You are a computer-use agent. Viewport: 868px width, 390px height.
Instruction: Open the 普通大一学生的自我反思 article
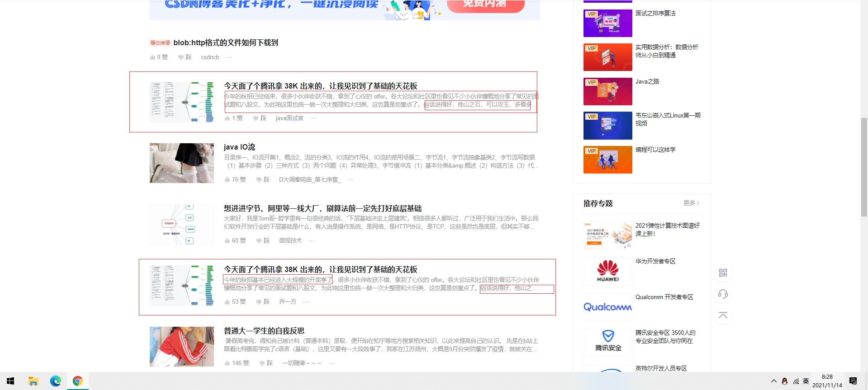tap(264, 331)
